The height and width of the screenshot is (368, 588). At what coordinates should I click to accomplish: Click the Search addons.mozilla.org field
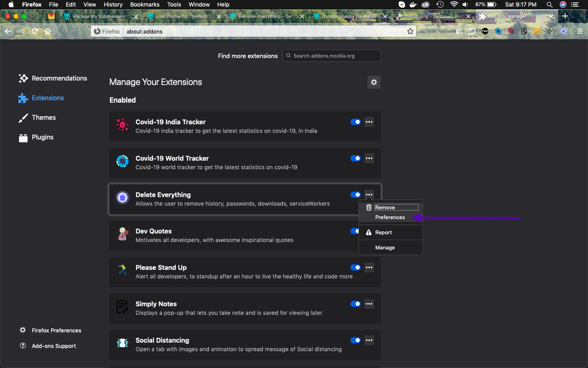pos(332,56)
